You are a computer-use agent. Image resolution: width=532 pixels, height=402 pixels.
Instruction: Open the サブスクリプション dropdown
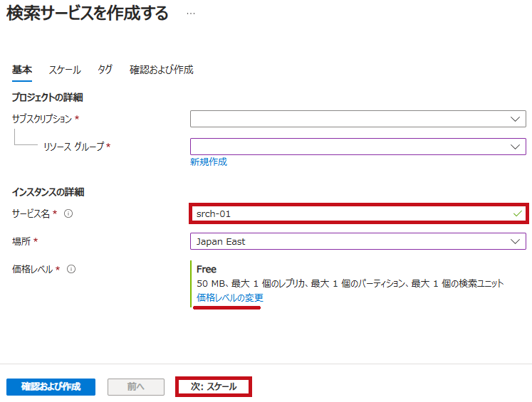point(358,119)
